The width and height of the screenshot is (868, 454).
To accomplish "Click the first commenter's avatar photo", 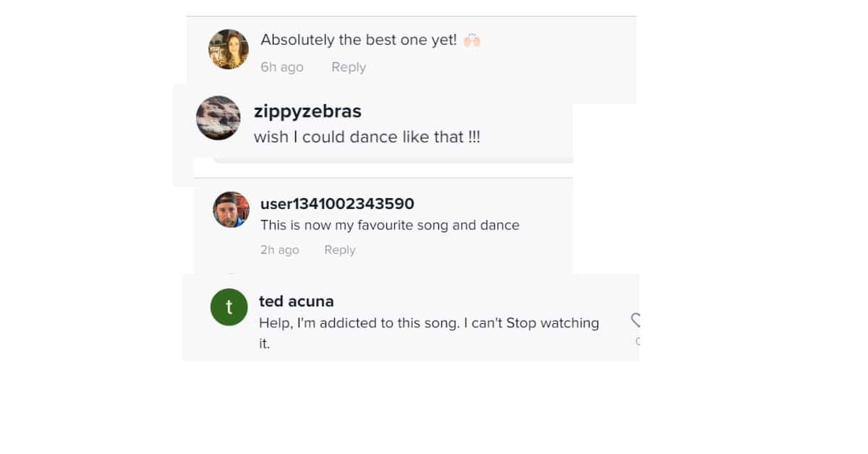I will [228, 49].
